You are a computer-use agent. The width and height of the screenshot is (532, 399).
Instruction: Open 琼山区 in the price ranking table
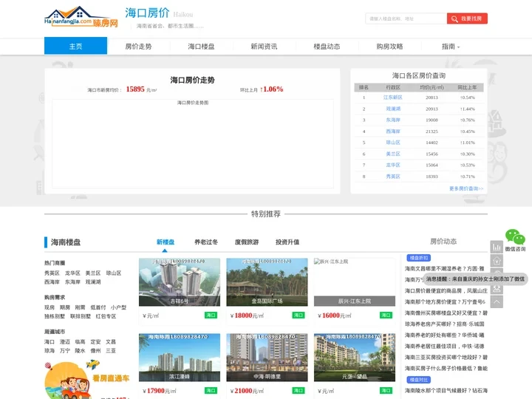(x=393, y=143)
